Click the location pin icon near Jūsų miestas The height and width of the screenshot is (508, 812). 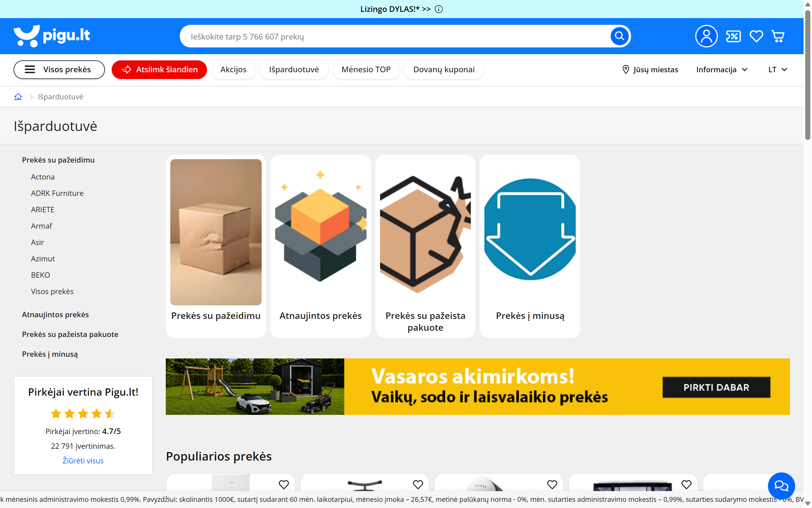(x=625, y=69)
